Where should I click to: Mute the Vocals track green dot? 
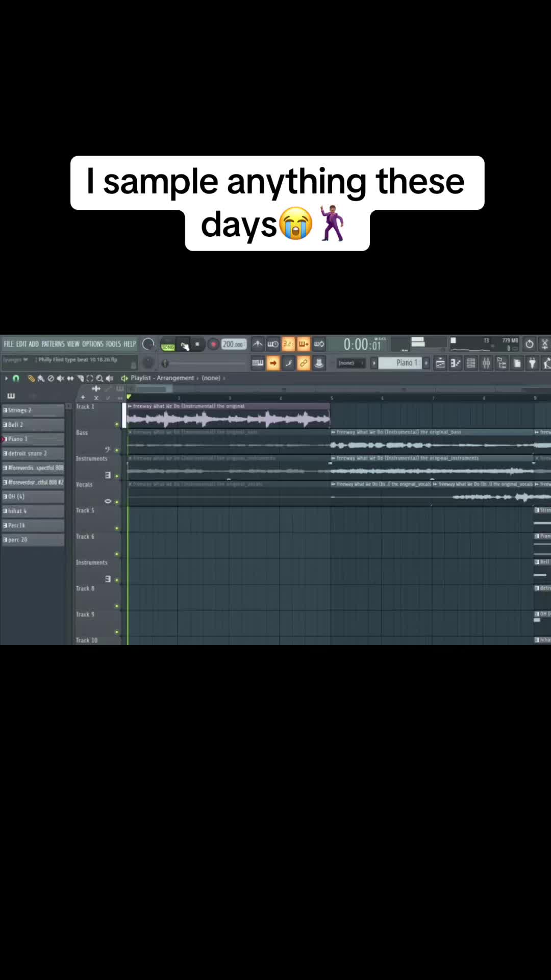117,502
